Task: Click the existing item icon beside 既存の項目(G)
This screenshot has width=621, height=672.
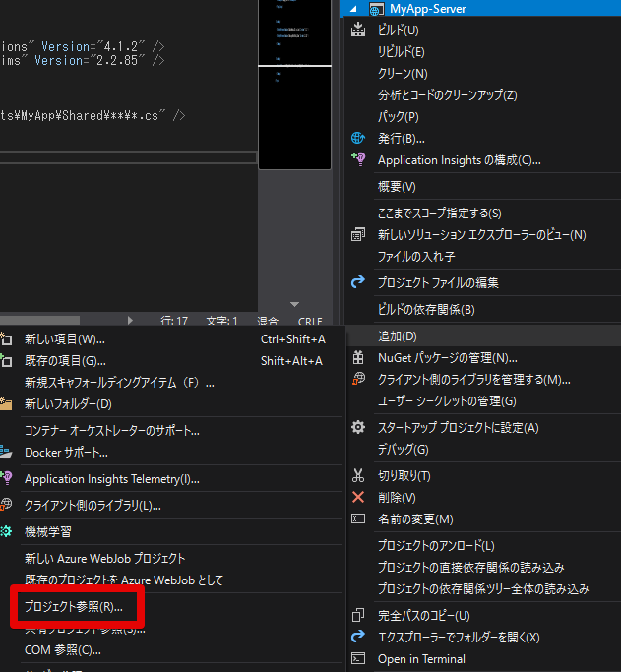Action: 6,360
